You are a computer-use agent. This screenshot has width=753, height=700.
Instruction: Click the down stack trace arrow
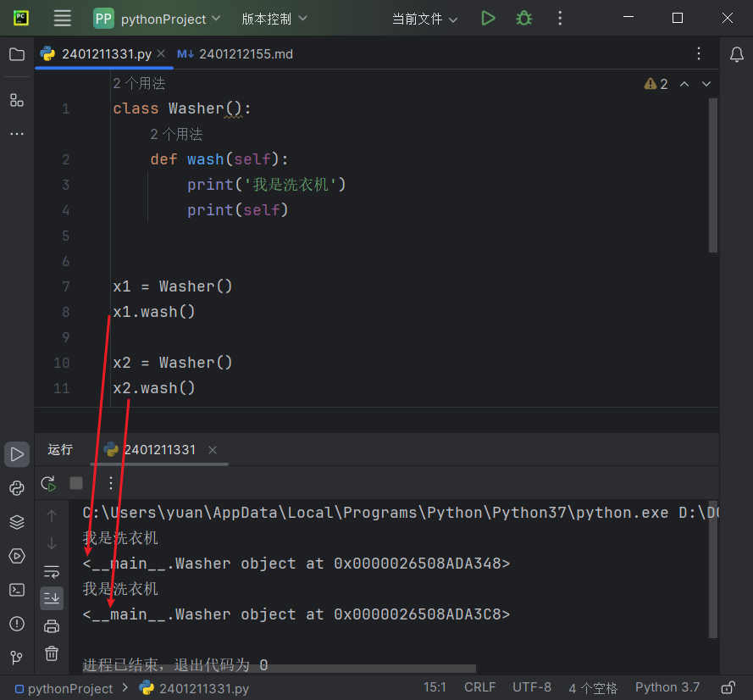[52, 543]
